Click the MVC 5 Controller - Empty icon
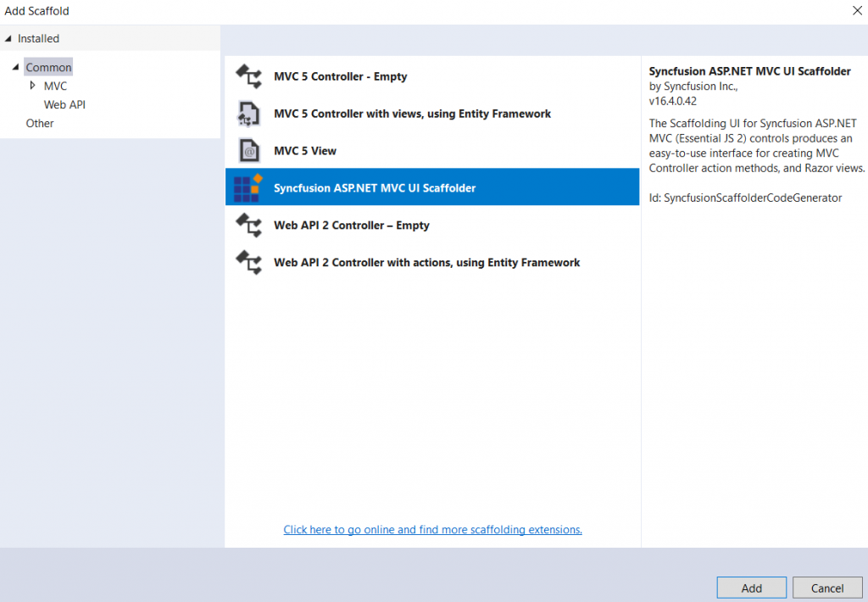 coord(249,76)
